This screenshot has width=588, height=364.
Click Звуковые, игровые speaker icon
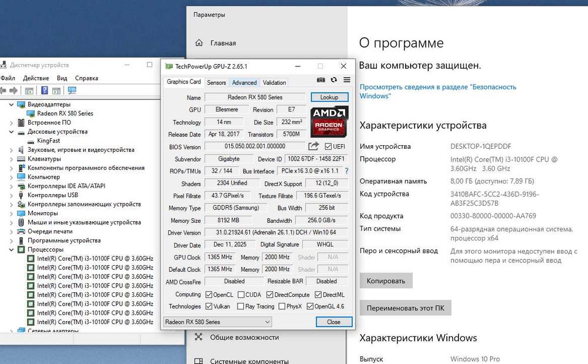click(x=21, y=150)
